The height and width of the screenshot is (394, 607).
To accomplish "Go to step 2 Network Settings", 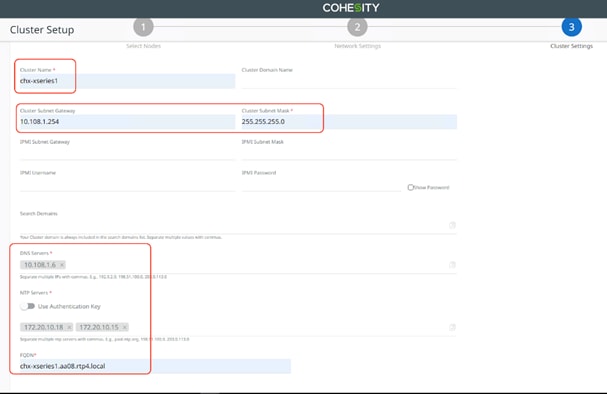I will (x=357, y=27).
